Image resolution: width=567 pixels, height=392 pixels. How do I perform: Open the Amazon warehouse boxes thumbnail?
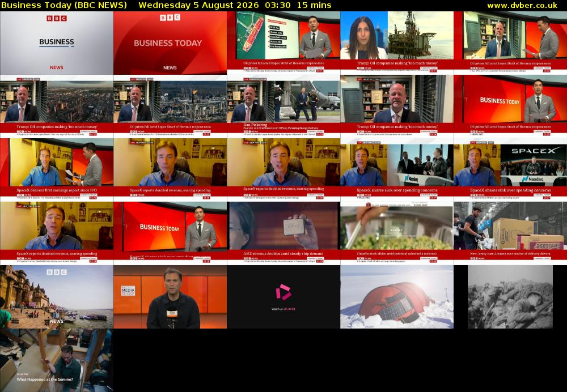510,233
